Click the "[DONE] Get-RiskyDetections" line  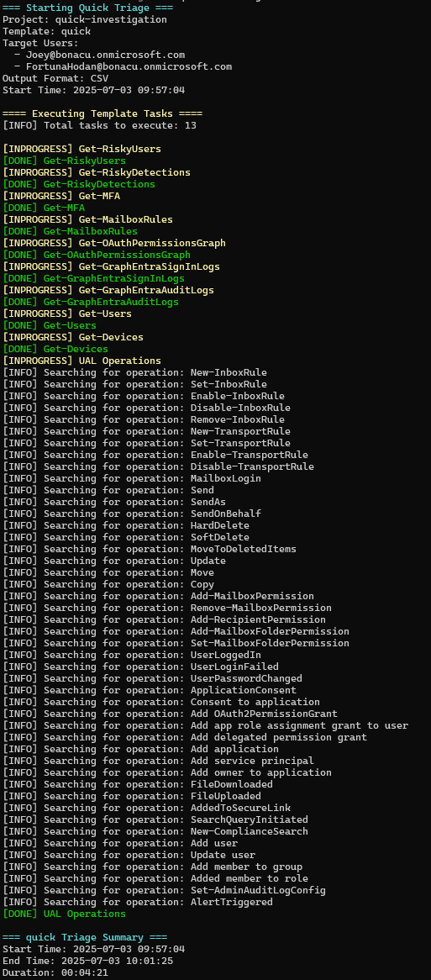[x=79, y=184]
